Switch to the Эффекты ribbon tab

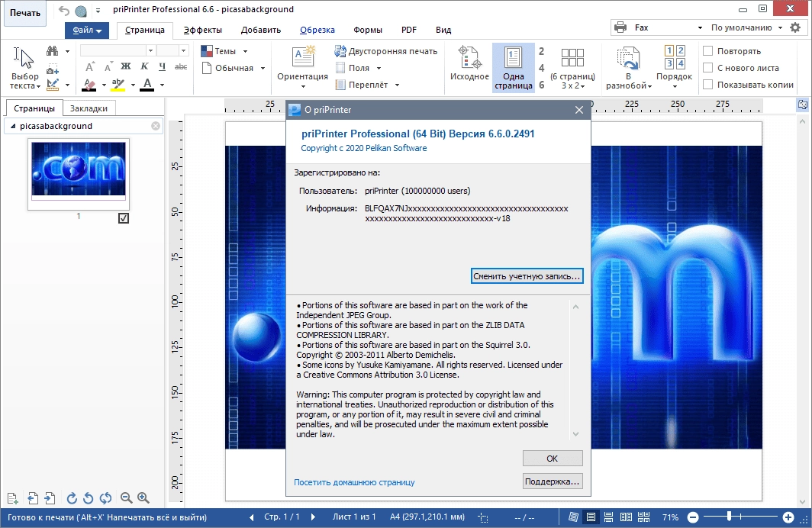pos(202,30)
